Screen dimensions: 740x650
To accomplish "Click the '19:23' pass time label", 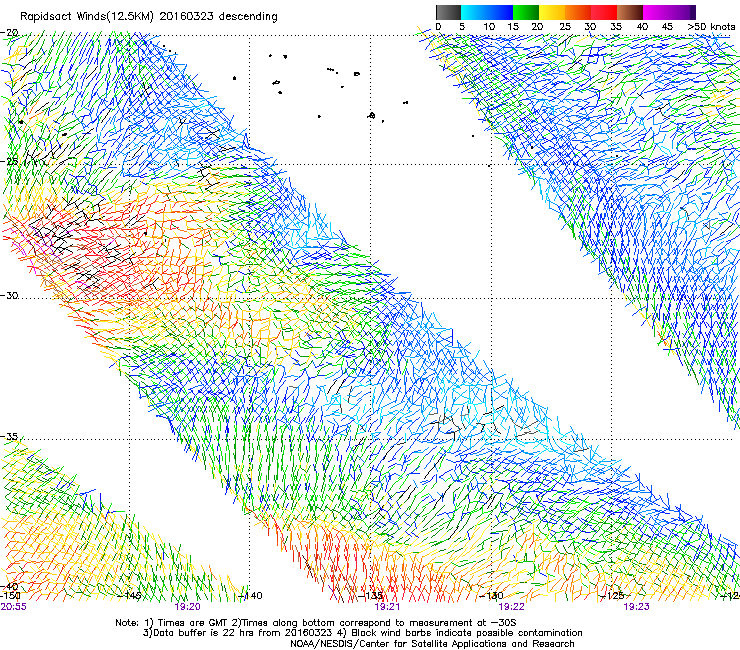I will coord(636,607).
